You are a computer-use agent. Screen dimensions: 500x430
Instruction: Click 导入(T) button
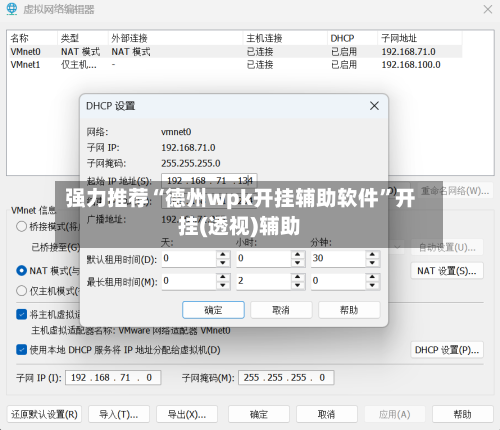(119, 414)
